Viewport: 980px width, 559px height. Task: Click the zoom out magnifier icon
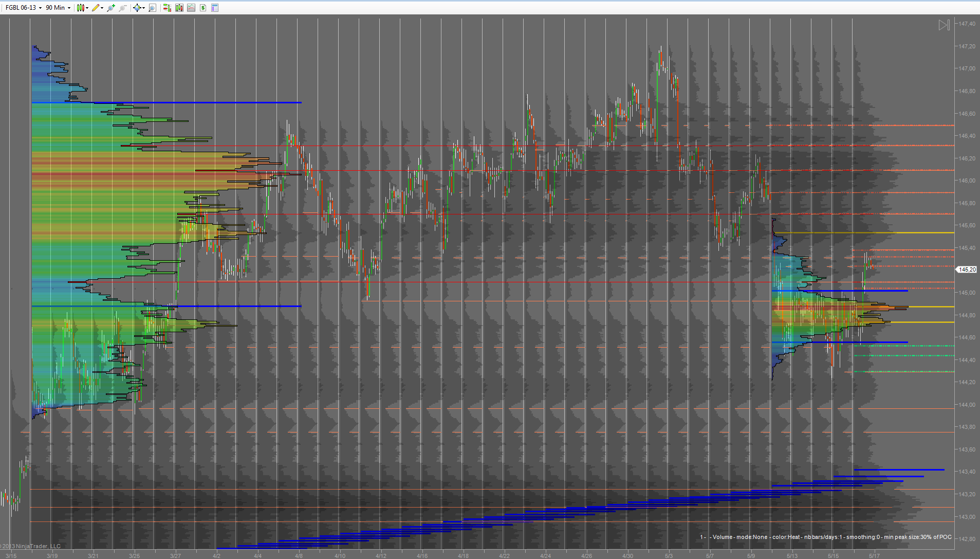tap(123, 8)
